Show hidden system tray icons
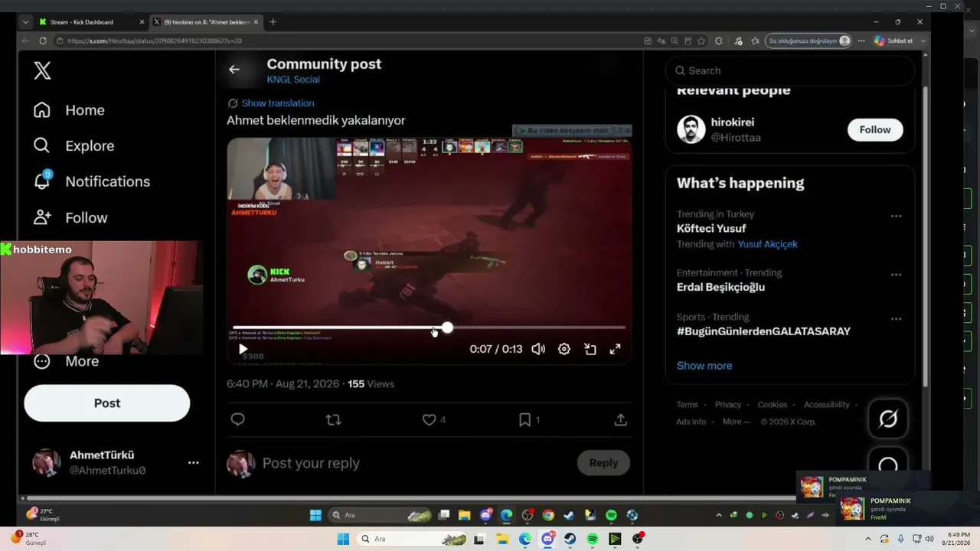 pyautogui.click(x=868, y=539)
